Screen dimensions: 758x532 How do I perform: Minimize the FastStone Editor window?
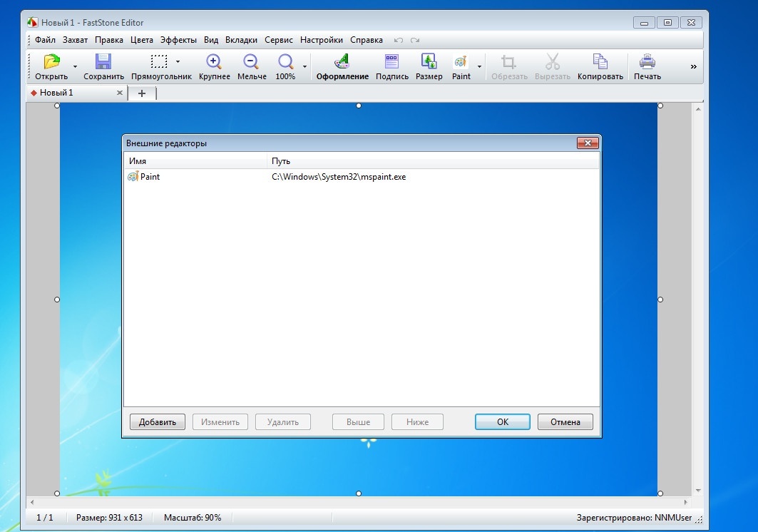[644, 23]
